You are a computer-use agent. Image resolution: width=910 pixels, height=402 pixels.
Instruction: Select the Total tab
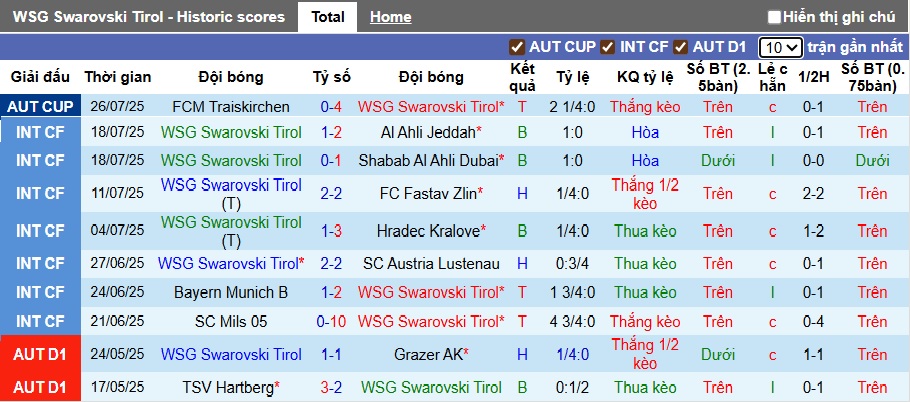click(328, 17)
